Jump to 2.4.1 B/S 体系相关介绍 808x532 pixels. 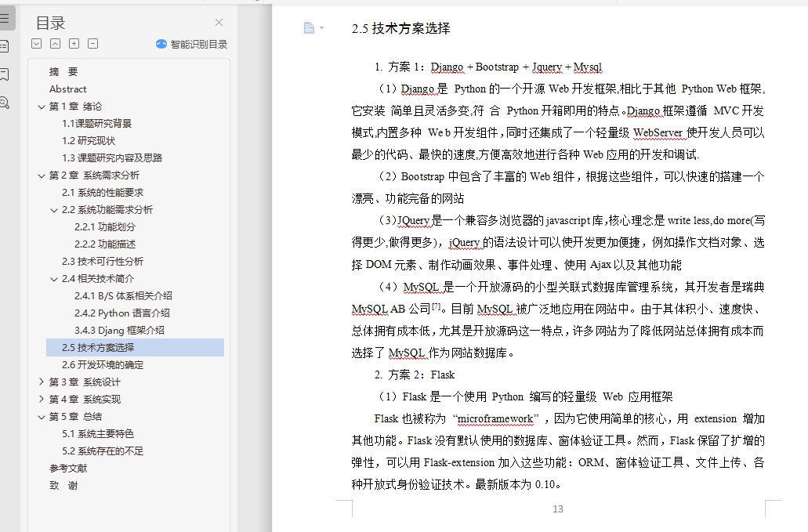click(123, 296)
